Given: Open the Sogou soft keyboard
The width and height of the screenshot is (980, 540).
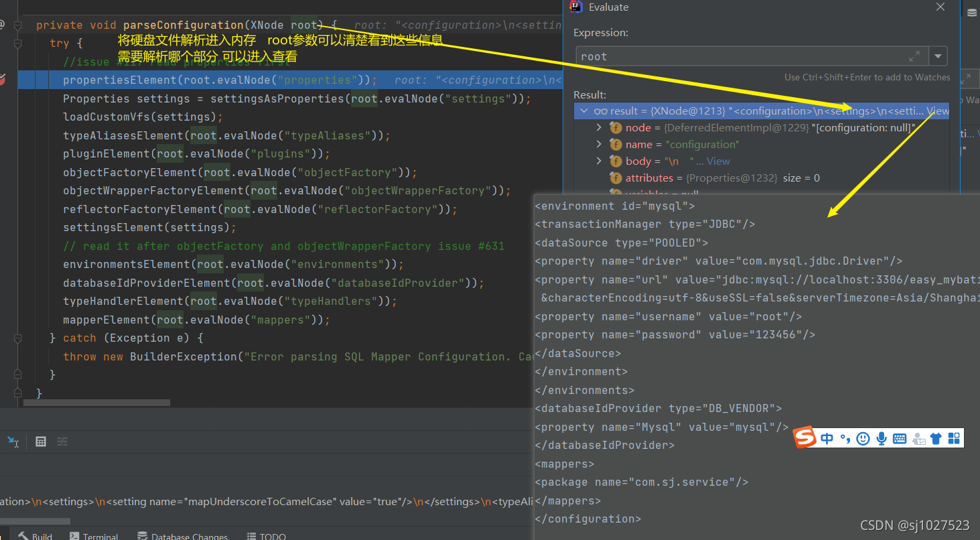Looking at the screenshot, I should click(900, 439).
